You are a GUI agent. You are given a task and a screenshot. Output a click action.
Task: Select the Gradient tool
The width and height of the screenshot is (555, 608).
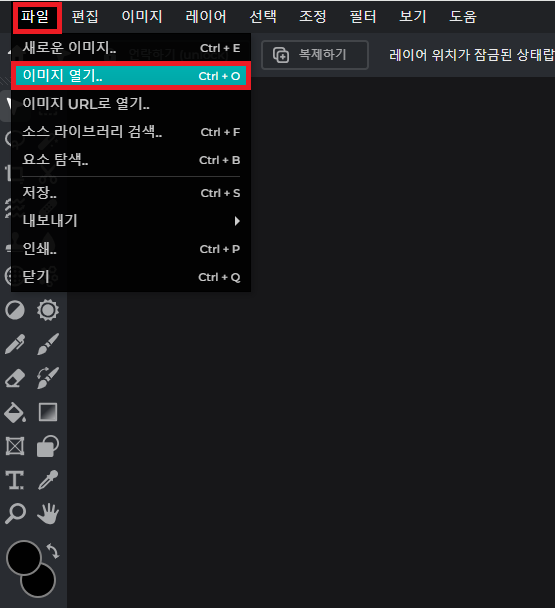pyautogui.click(x=48, y=412)
